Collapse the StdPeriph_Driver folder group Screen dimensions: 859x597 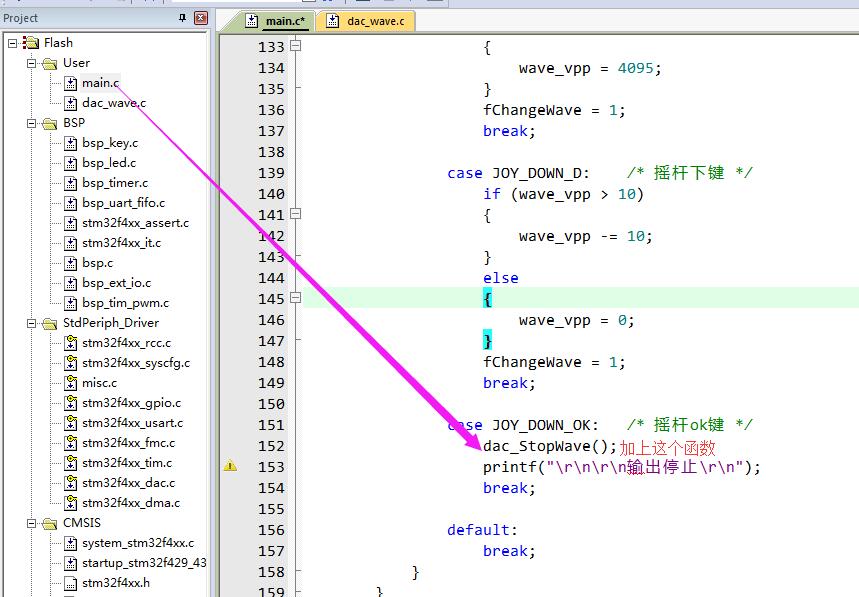tap(32, 323)
